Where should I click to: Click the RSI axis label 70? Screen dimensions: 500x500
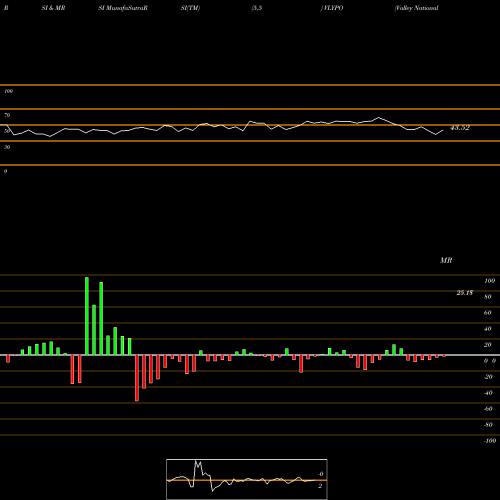[x=7, y=115]
